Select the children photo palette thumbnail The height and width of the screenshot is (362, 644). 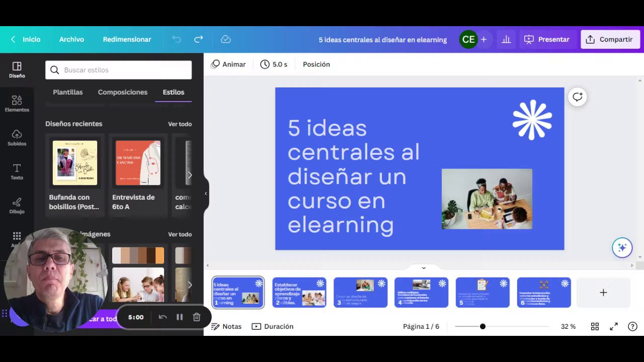pyautogui.click(x=138, y=285)
